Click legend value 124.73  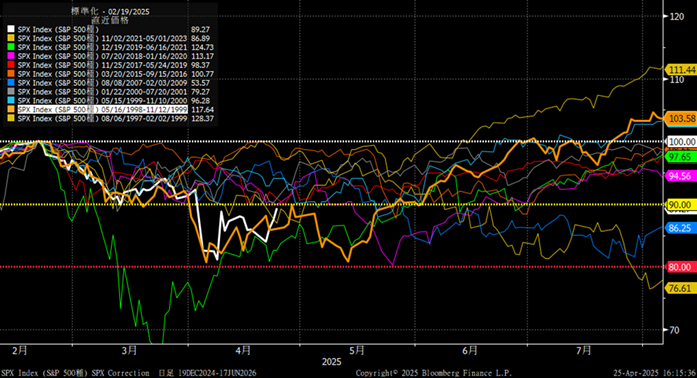pos(202,47)
